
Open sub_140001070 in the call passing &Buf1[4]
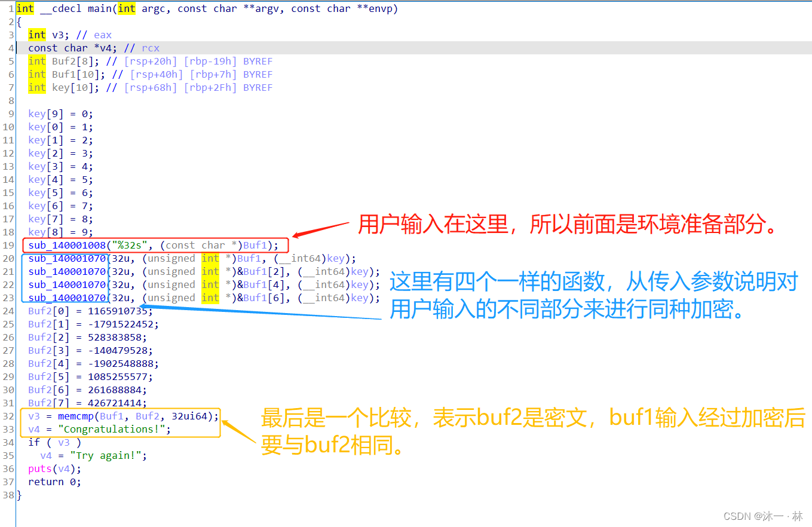tap(67, 284)
